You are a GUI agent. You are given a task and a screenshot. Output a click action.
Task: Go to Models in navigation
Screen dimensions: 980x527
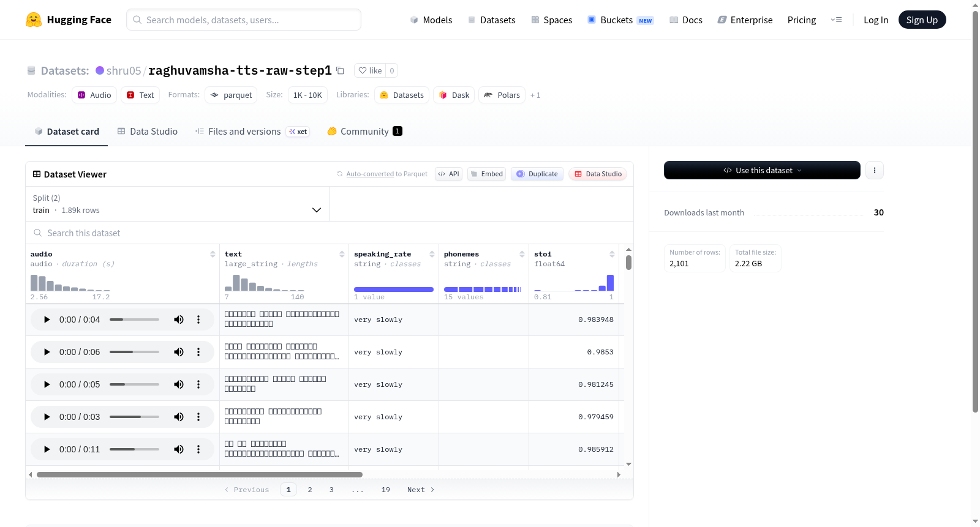point(431,20)
